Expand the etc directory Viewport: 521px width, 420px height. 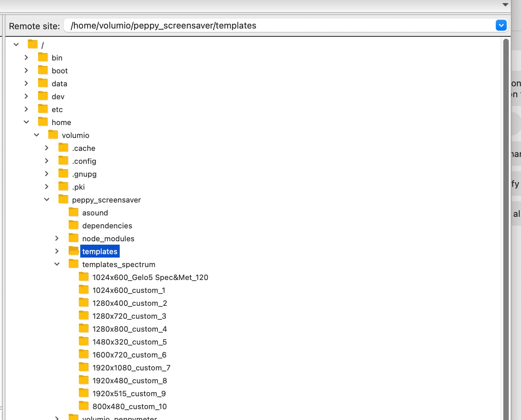point(26,109)
